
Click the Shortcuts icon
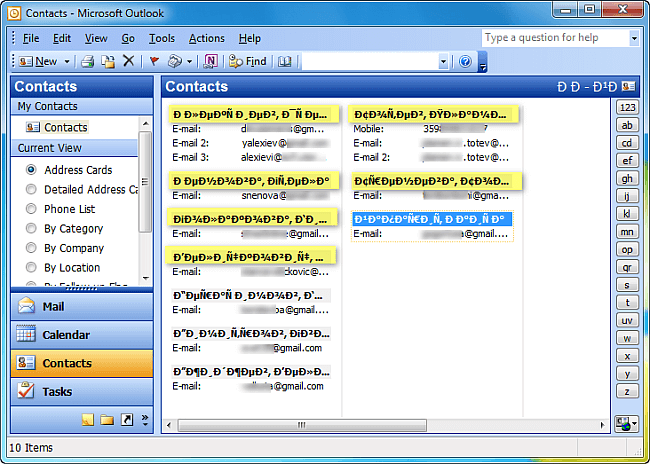[127, 420]
